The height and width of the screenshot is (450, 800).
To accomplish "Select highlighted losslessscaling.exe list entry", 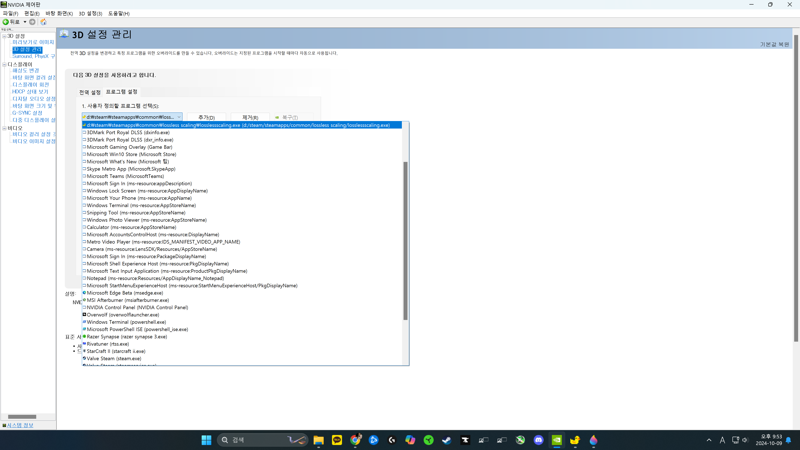I will (242, 125).
